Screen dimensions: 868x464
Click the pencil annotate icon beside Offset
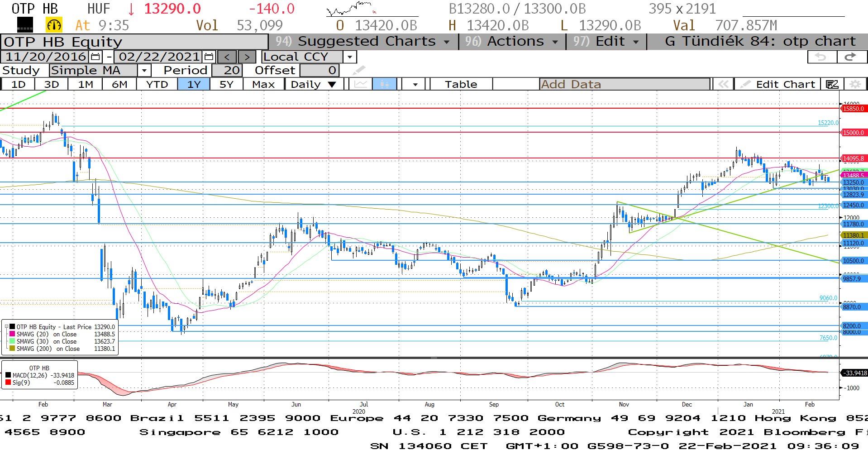tap(359, 70)
